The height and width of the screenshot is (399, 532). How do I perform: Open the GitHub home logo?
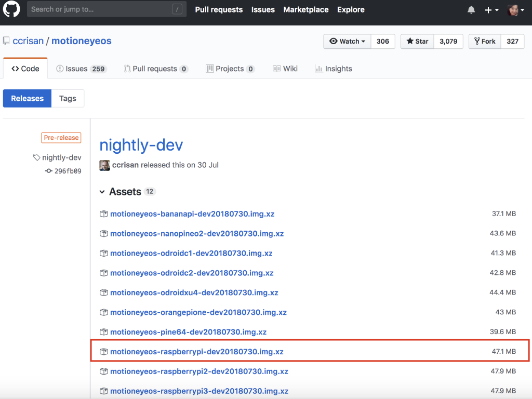(11, 9)
